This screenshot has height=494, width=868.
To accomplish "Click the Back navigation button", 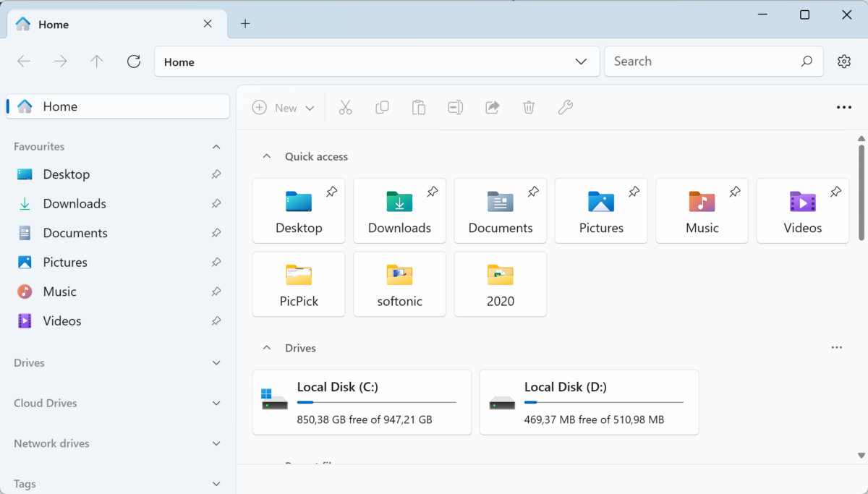I will (23, 61).
